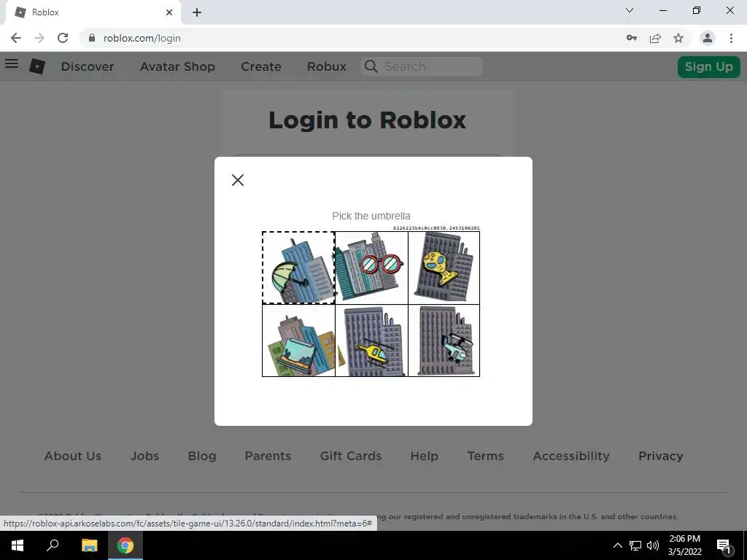Image resolution: width=747 pixels, height=560 pixels.
Task: Focus the Roblox Search field
Action: tap(422, 66)
